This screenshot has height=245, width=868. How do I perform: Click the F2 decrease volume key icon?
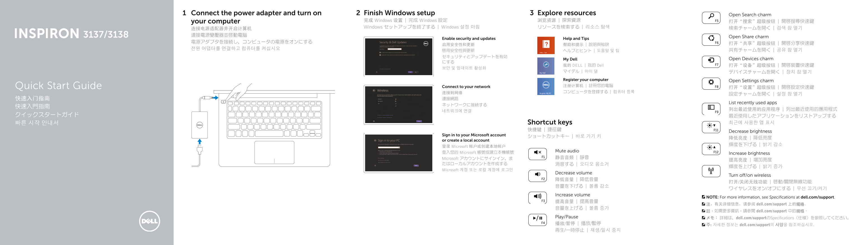coord(537,176)
